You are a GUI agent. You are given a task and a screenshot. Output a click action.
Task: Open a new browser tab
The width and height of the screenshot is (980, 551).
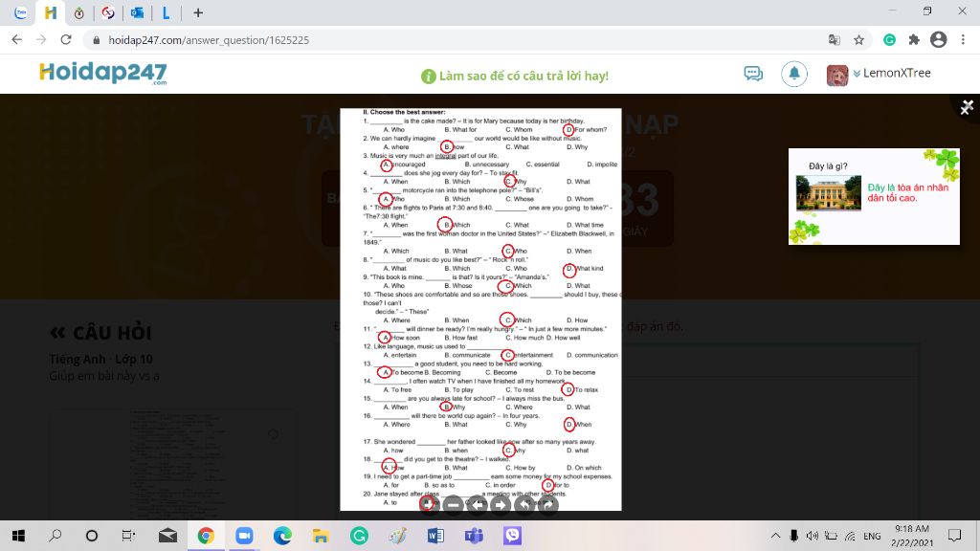click(x=198, y=12)
